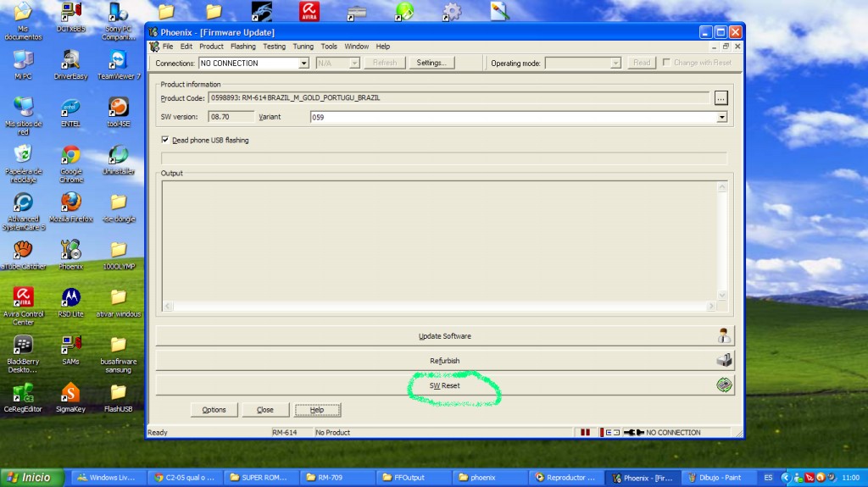Open the Uninstaller desktop icon

coord(119,160)
